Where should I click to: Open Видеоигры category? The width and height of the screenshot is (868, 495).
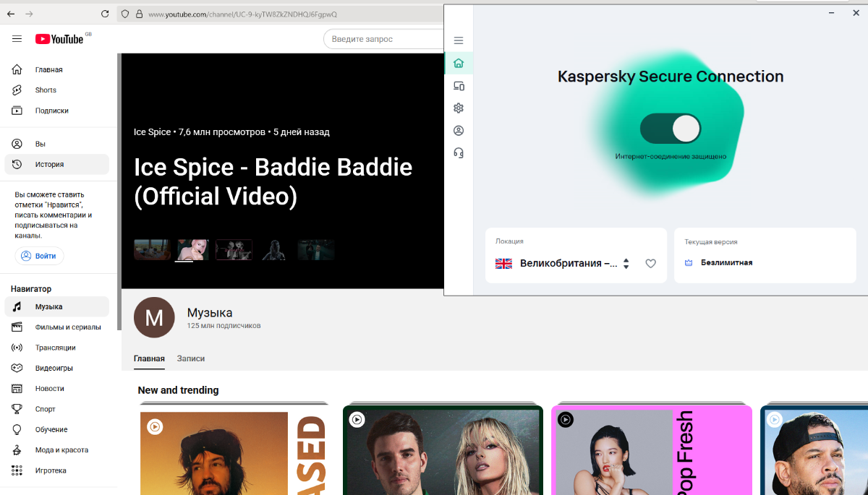56,368
